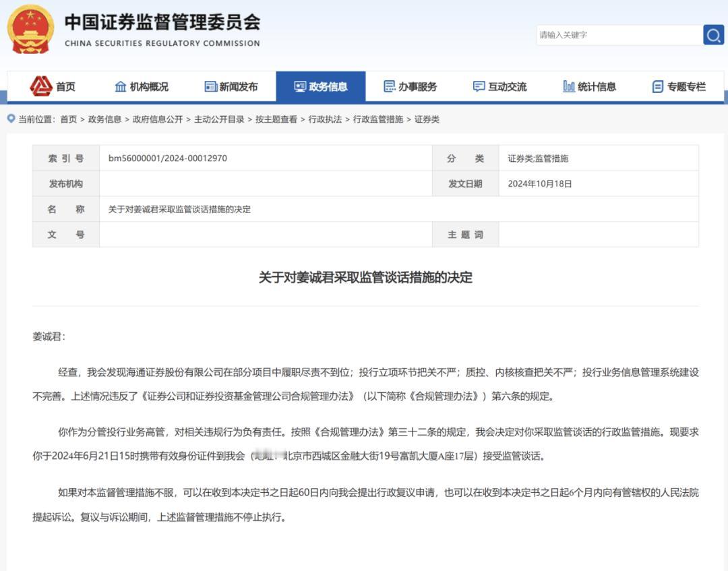
Task: Click the English title CHINA SECURITIES REGULATORY COMMISSION
Action: (x=162, y=43)
